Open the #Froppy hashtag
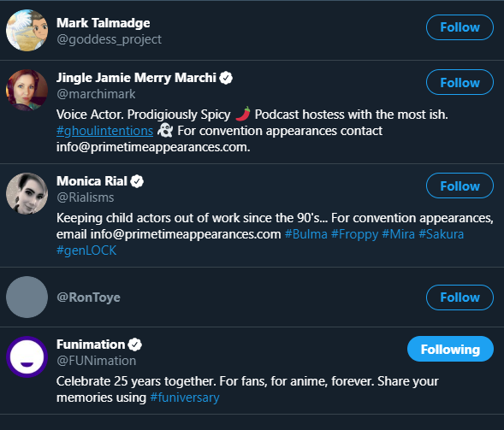The image size is (504, 430). coord(354,234)
